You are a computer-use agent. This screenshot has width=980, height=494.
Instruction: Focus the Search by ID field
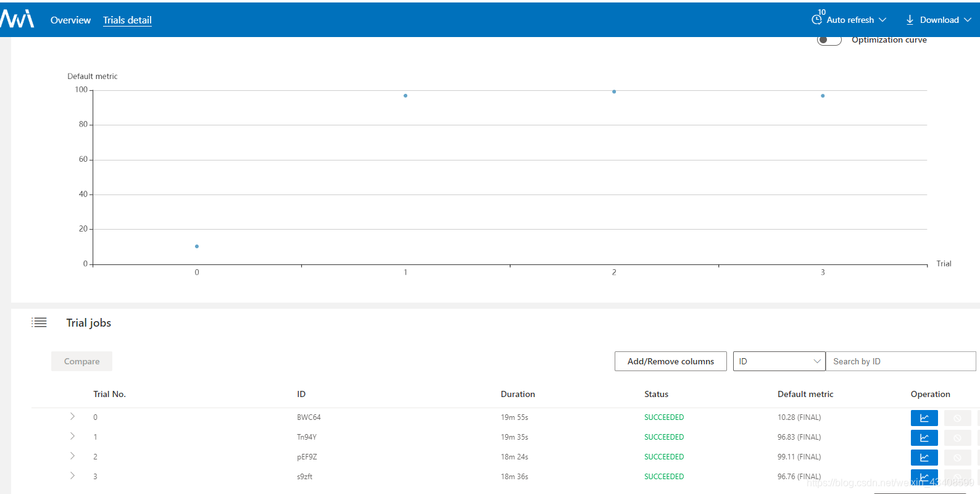coord(900,361)
